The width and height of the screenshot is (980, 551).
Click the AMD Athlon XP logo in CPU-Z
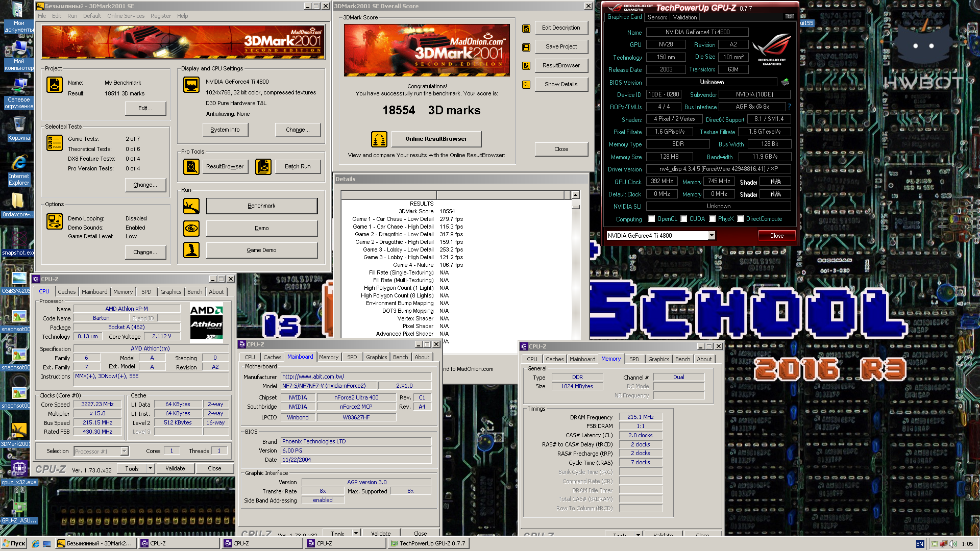(206, 322)
